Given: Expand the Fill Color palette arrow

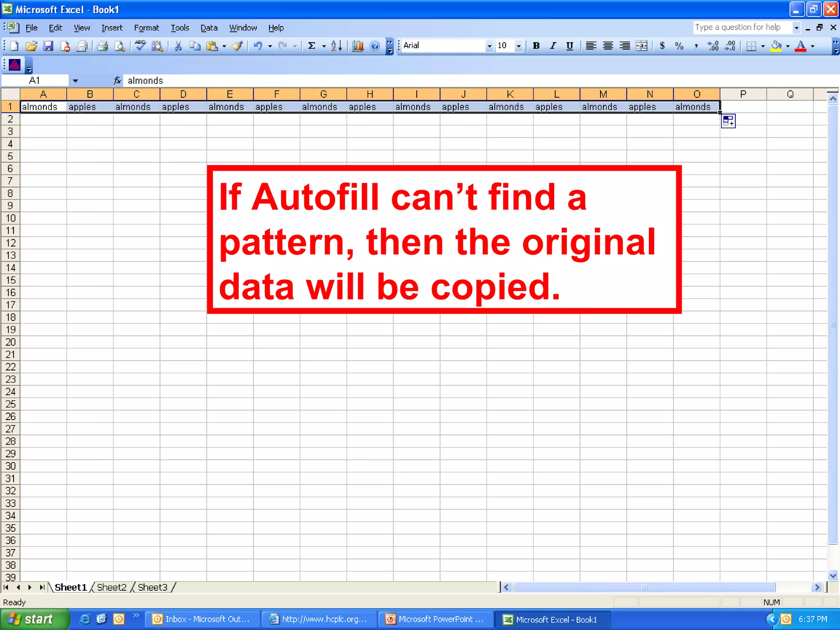Looking at the screenshot, I should [788, 46].
